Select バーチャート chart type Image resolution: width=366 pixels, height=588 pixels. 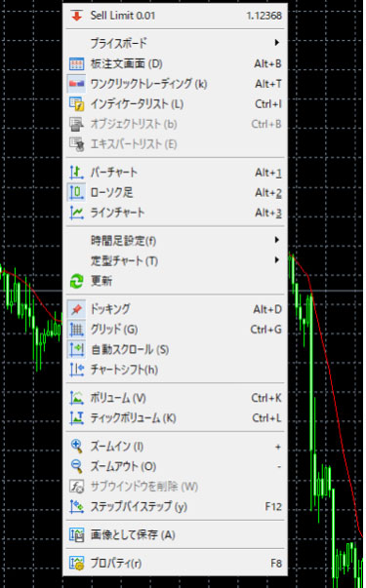(175, 173)
